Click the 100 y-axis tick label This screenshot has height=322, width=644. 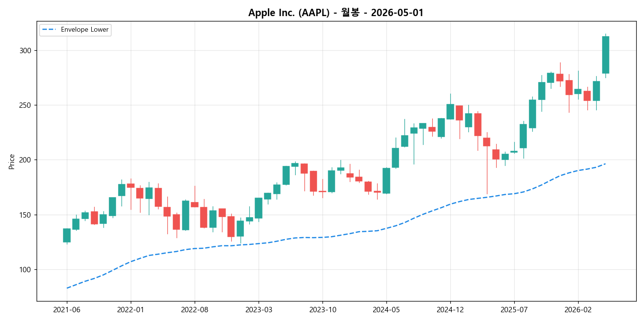[x=26, y=270]
